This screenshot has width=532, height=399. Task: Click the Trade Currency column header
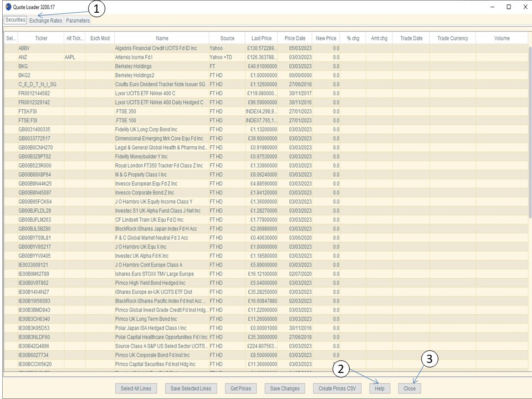click(x=453, y=38)
